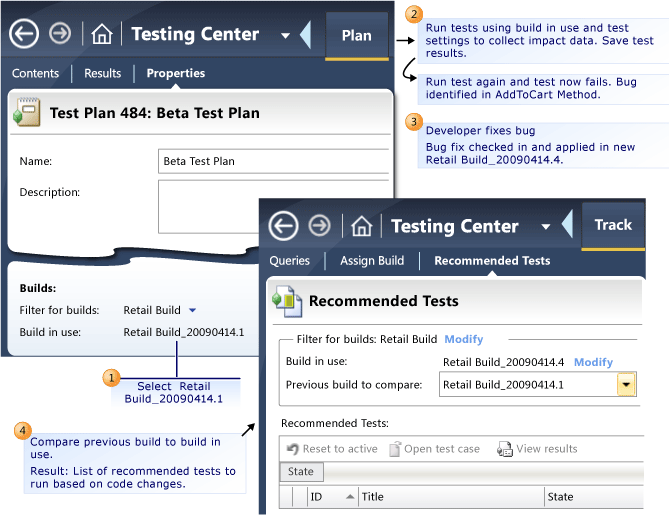
Task: Click the State grouping box
Action: click(x=301, y=471)
